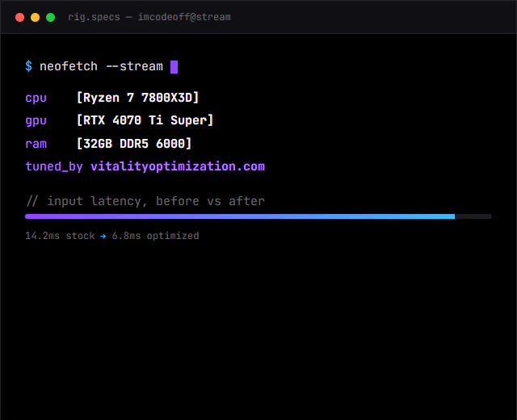Screen dimensions: 517x420
Task: Click the green maximize window dot
Action: pos(50,18)
